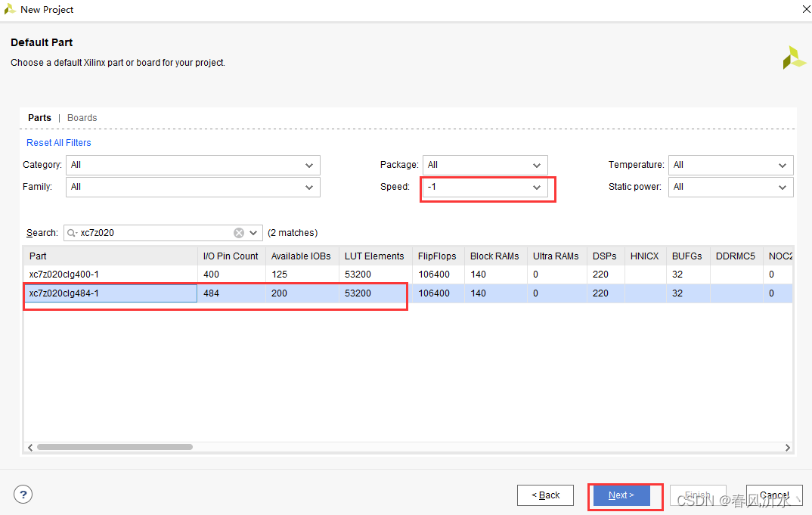Sort by the DDRMC5 column header
This screenshot has width=812, height=515.
tap(736, 256)
